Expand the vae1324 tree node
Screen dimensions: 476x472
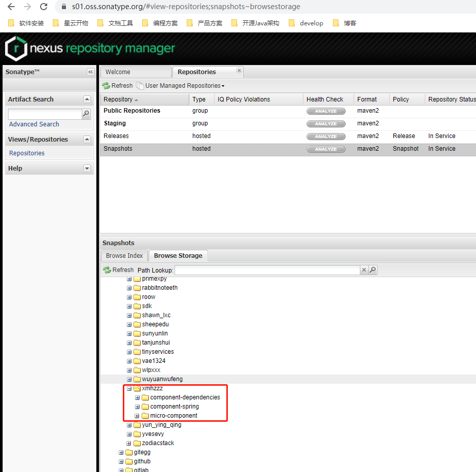click(129, 361)
